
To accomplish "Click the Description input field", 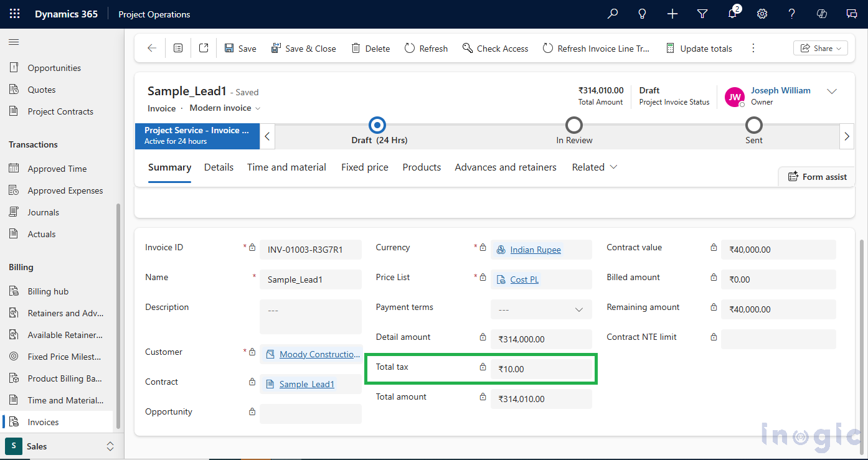I will pos(310,316).
